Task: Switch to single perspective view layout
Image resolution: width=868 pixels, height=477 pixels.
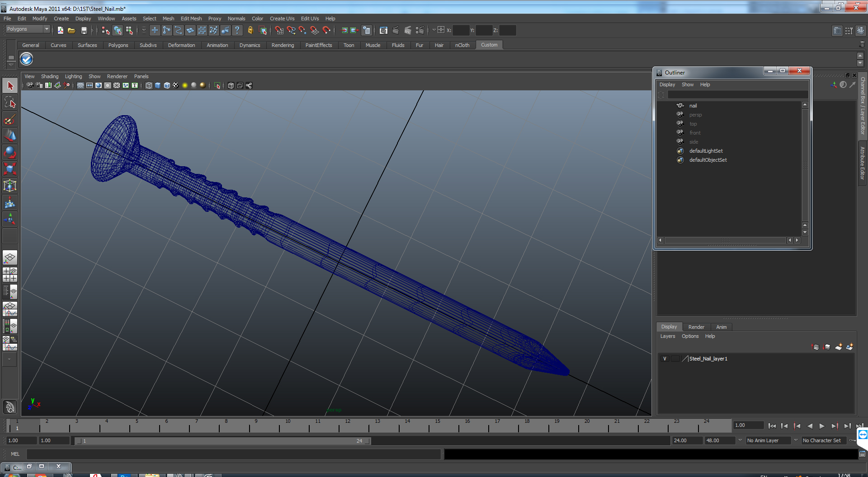Action: pos(10,258)
